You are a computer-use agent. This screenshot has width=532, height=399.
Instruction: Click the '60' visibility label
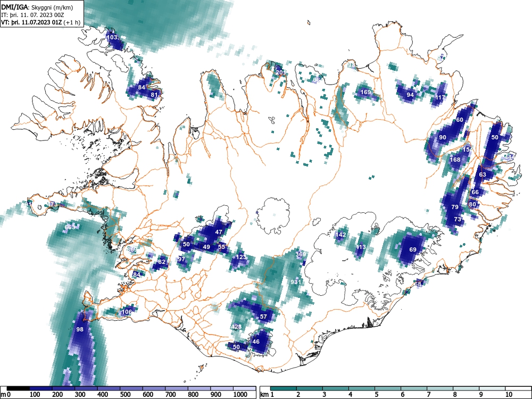pyautogui.click(x=460, y=120)
